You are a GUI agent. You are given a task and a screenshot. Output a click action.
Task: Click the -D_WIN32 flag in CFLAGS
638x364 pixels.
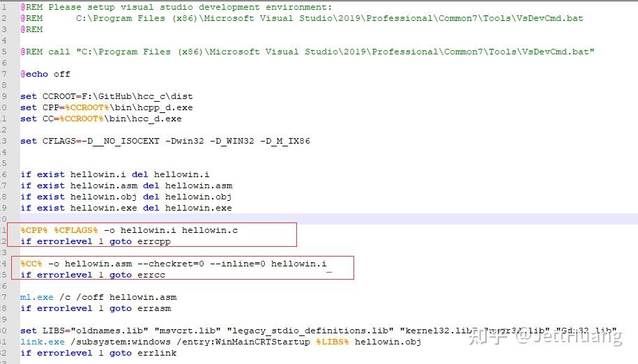(x=232, y=141)
